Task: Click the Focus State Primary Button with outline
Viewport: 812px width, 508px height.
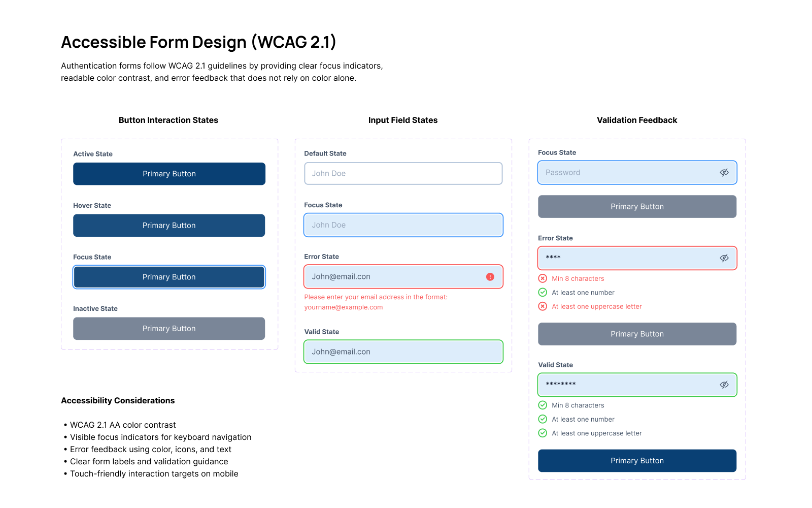Action: (169, 277)
